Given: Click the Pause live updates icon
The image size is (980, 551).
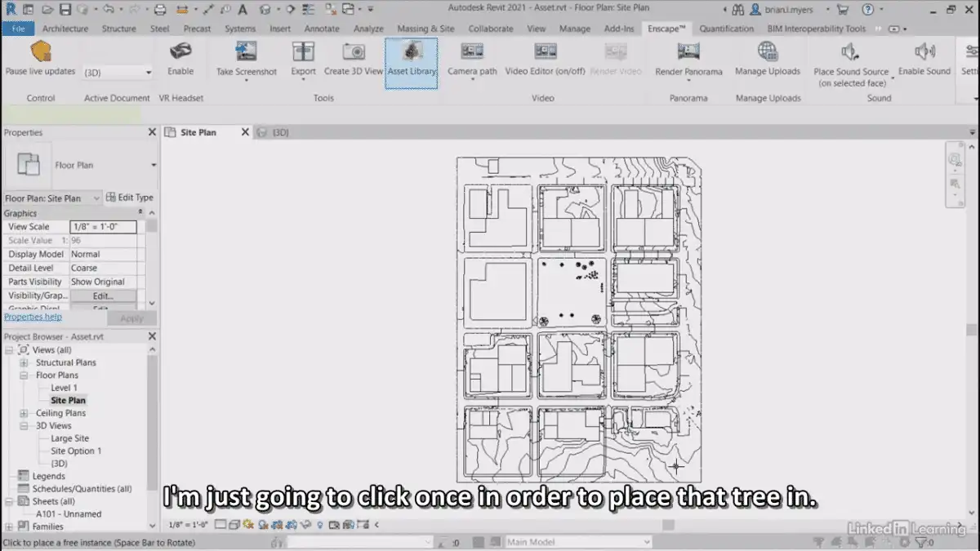Looking at the screenshot, I should coord(41,51).
